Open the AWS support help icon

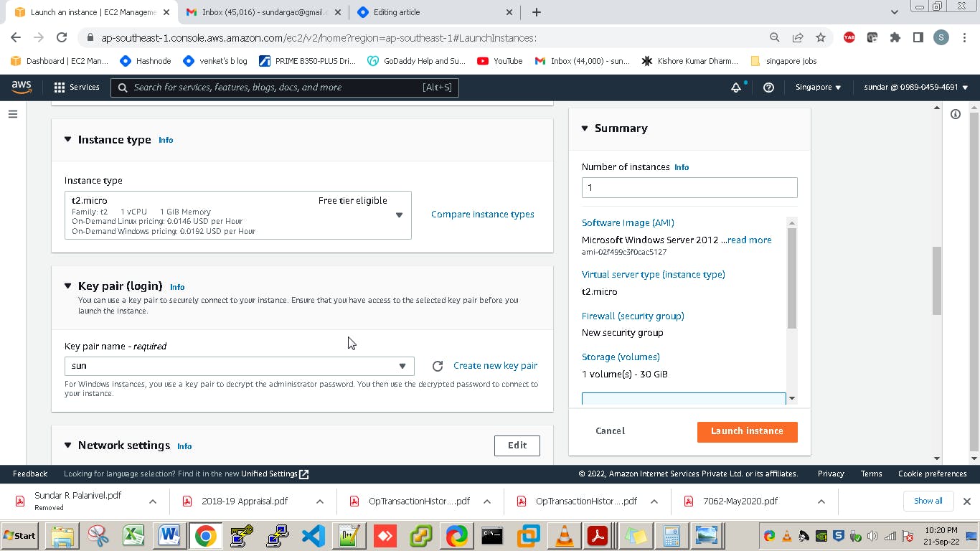point(768,88)
